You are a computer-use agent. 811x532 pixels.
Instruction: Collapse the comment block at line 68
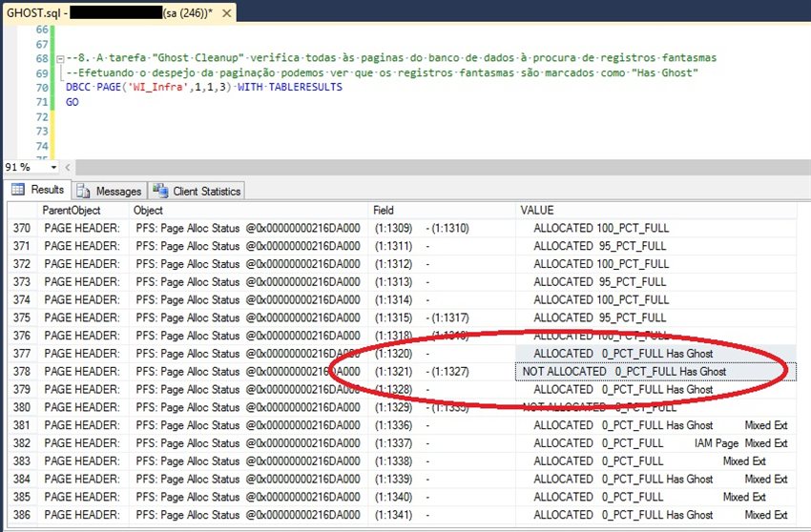coord(60,59)
